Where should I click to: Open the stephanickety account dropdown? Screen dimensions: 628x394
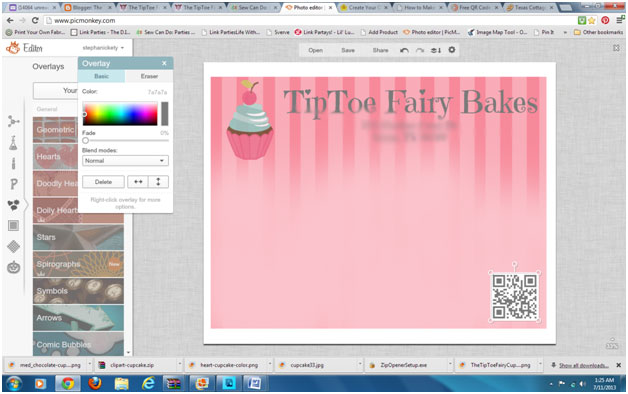(x=103, y=48)
